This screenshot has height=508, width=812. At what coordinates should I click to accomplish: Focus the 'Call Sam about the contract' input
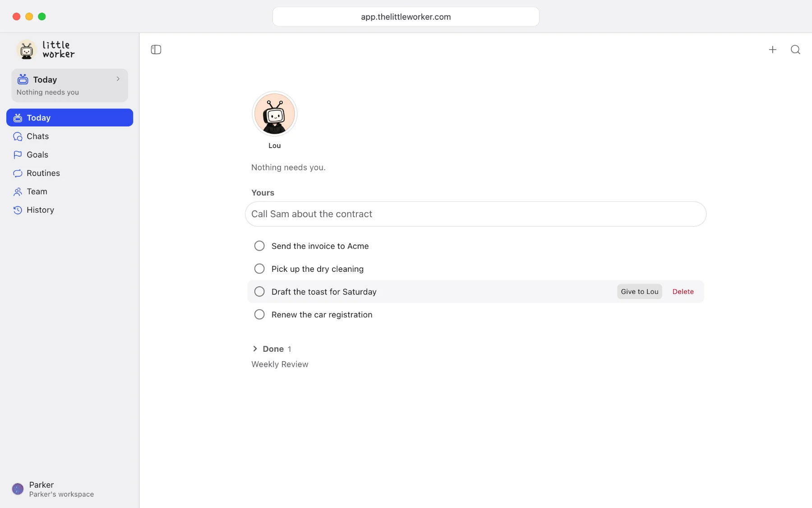point(475,214)
